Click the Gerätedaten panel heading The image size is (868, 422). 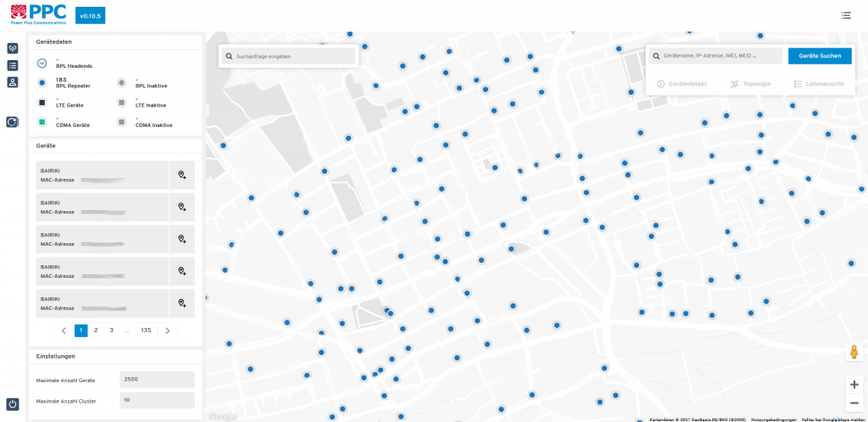click(53, 42)
